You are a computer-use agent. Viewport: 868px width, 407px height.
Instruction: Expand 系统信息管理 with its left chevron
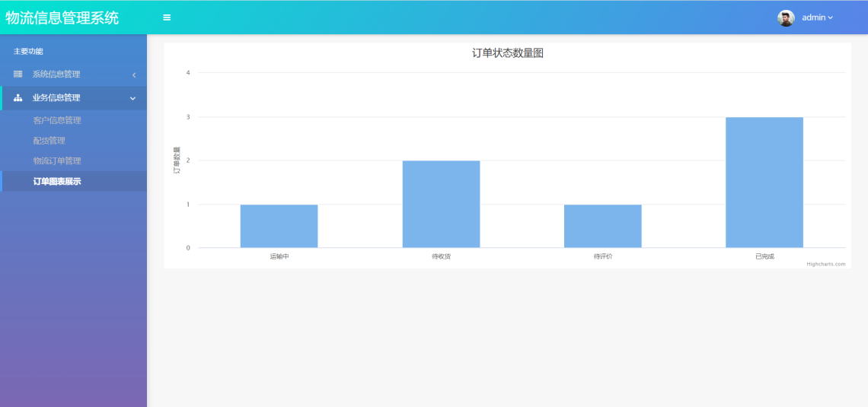click(134, 75)
